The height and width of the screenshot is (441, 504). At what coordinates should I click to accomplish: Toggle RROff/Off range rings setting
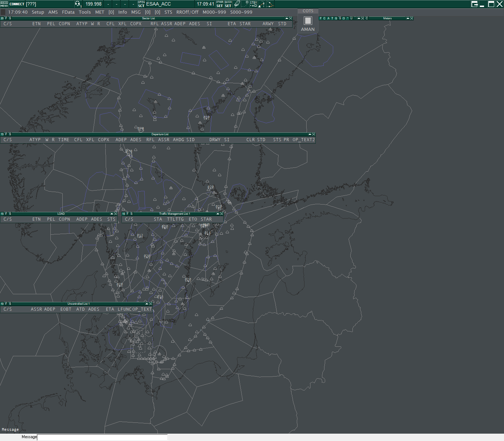(187, 12)
